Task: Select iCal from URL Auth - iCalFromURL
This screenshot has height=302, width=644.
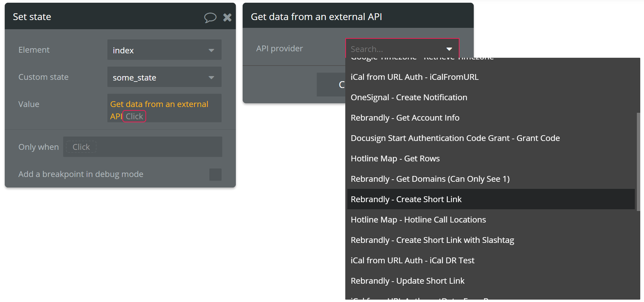Action: (x=414, y=77)
